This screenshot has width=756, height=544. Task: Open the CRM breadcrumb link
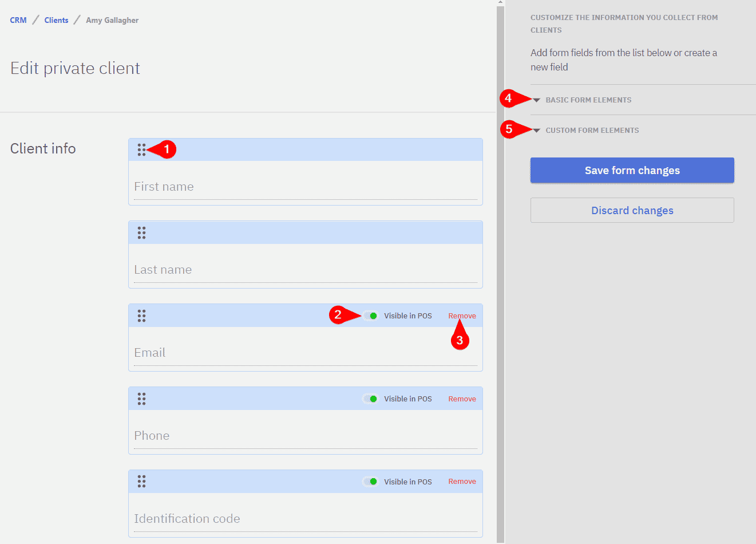[18, 20]
